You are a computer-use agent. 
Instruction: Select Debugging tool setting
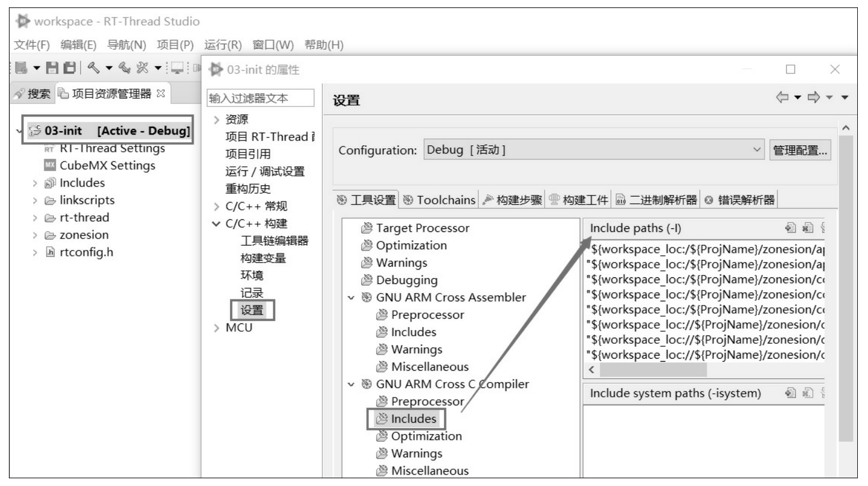coord(400,280)
